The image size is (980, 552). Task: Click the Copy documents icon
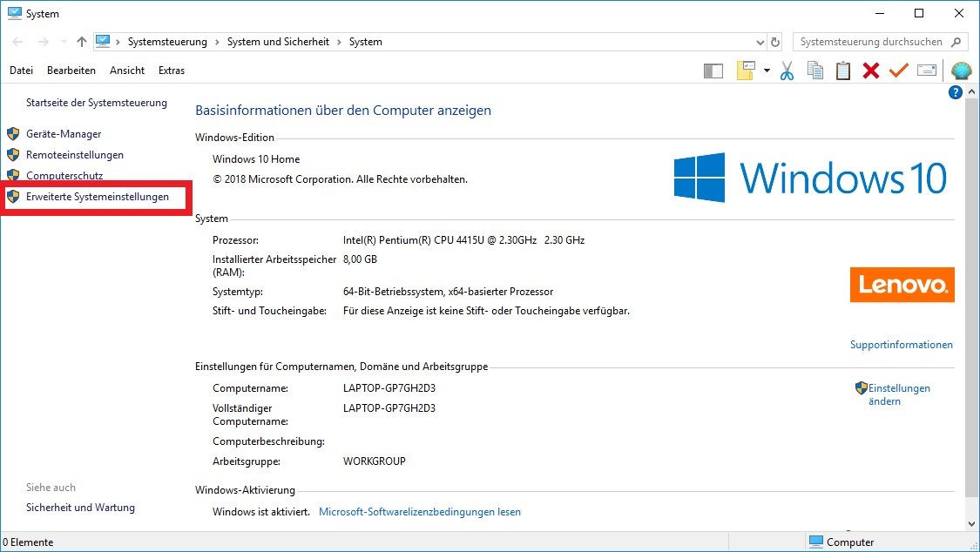click(x=815, y=71)
